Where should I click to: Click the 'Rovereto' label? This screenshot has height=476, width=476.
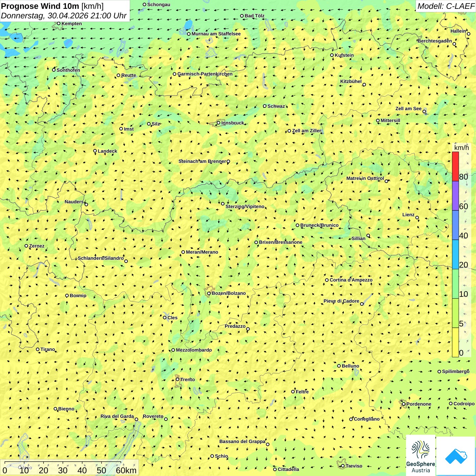(x=153, y=416)
